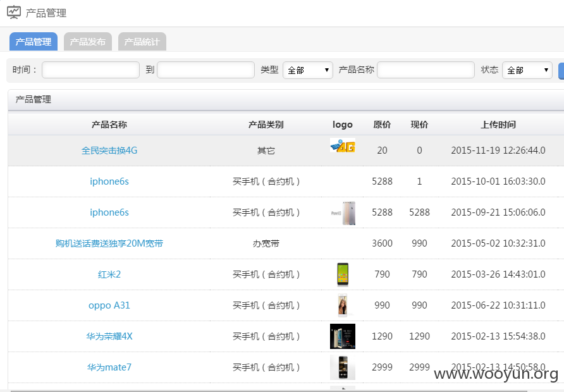This screenshot has width=564, height=392.
Task: Click the product management monitor icon
Action: [14, 12]
